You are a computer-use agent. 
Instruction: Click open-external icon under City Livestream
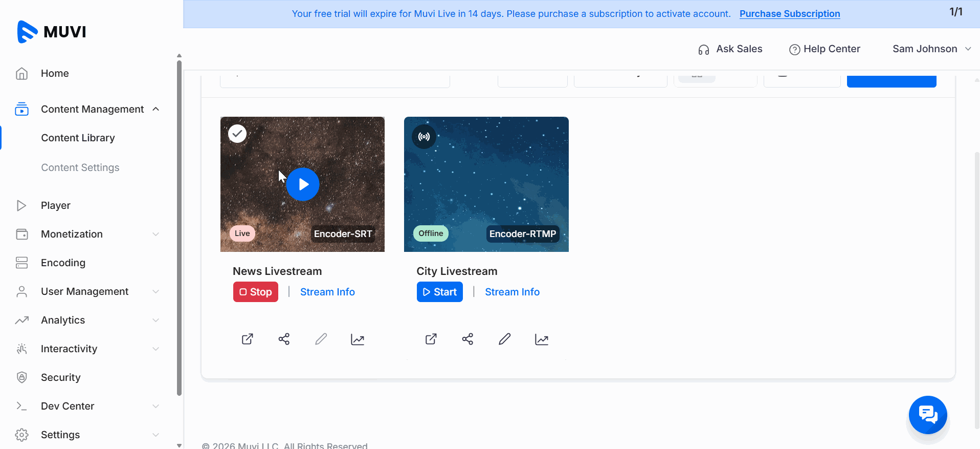click(431, 339)
